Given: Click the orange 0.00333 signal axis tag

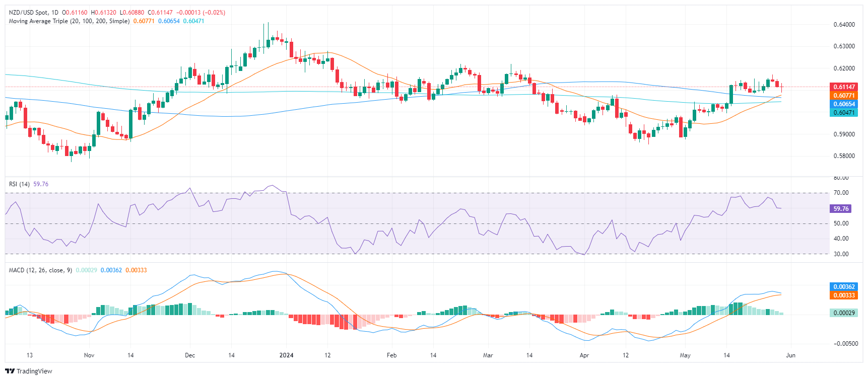Looking at the screenshot, I should coord(843,295).
